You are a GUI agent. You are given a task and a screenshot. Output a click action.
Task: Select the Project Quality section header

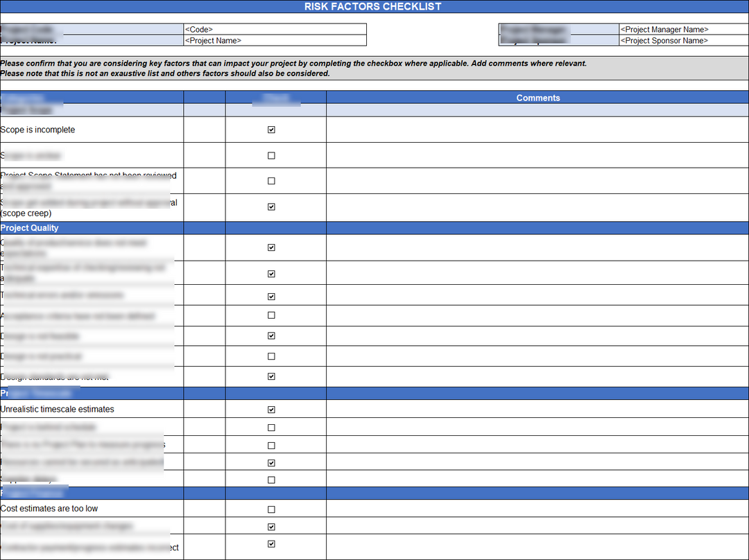tap(30, 228)
